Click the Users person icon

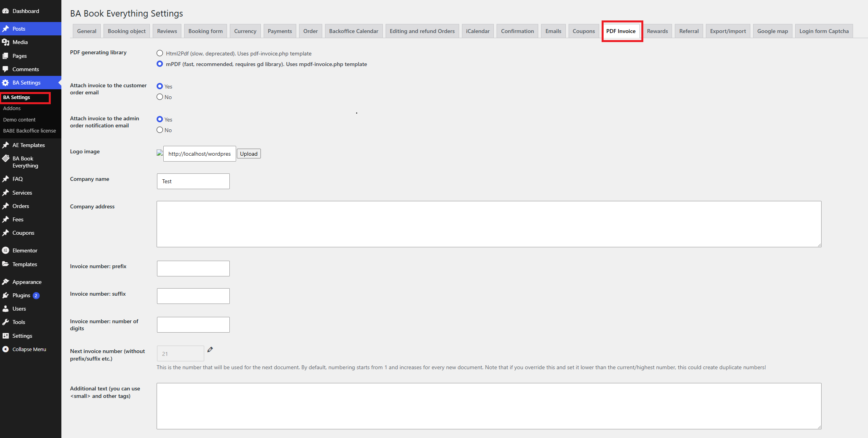[x=6, y=309]
